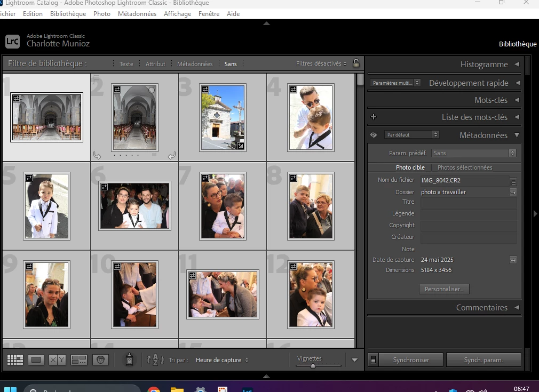
Task: Click the metadata badge on photo 6 thumbnail
Action: 104,187
